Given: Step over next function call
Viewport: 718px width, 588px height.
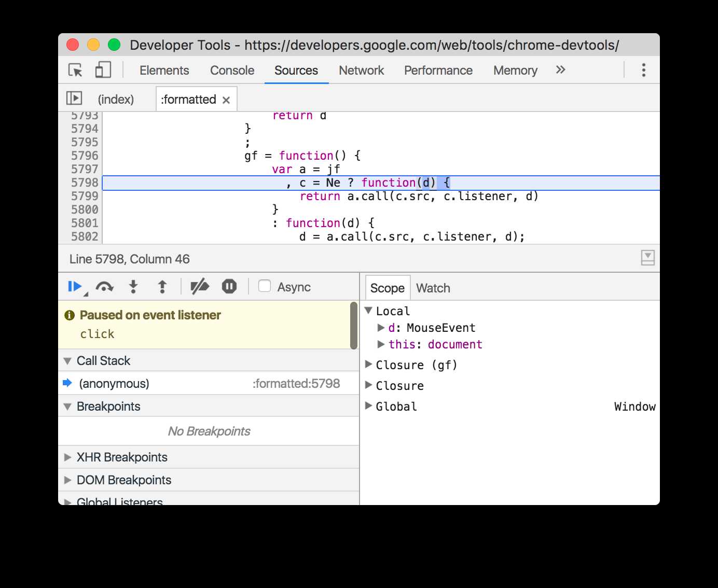Looking at the screenshot, I should coord(104,287).
